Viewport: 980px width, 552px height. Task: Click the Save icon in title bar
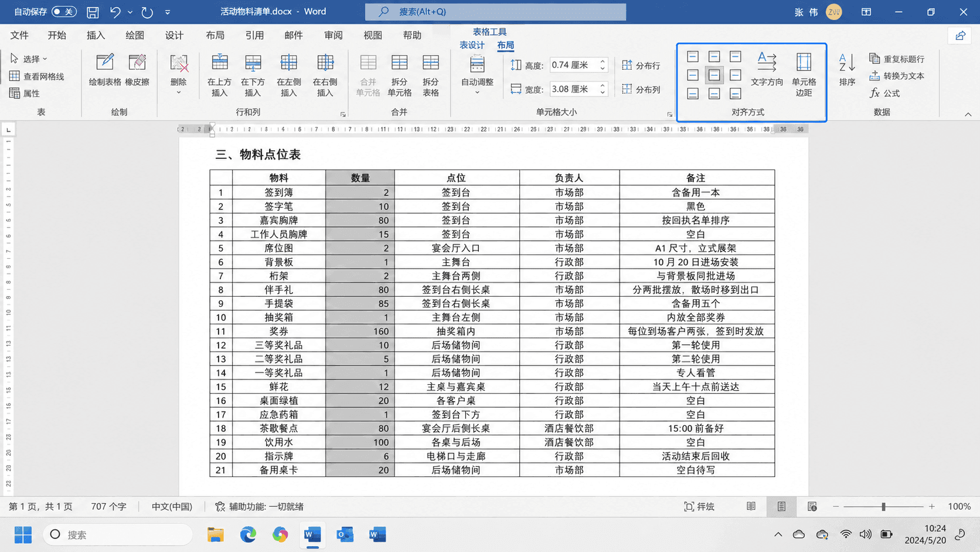click(93, 12)
